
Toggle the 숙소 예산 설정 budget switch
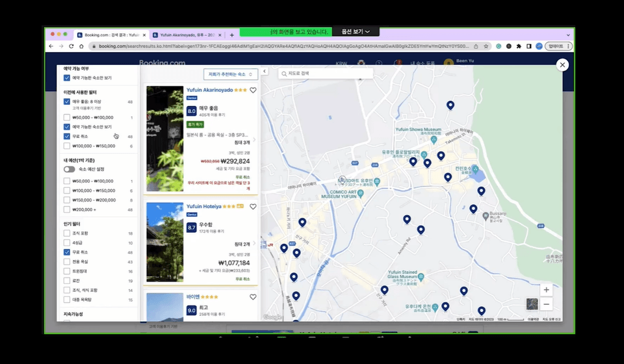pyautogui.click(x=70, y=170)
